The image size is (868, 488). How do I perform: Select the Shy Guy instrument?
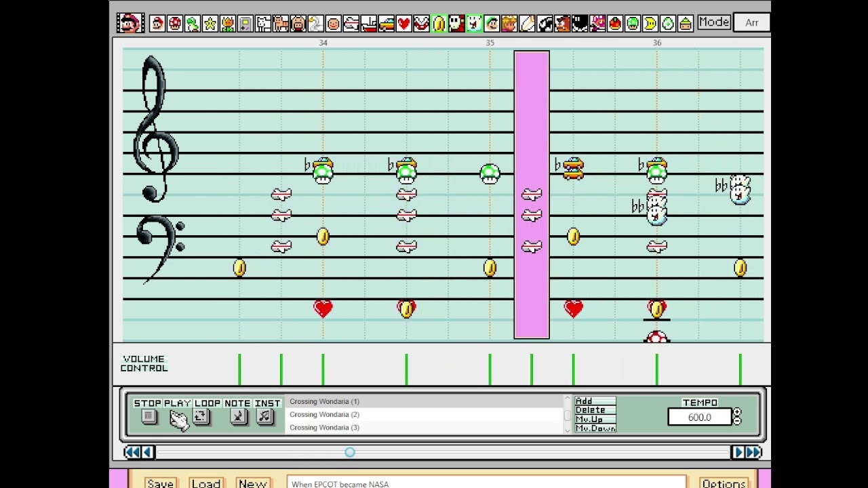coord(457,24)
